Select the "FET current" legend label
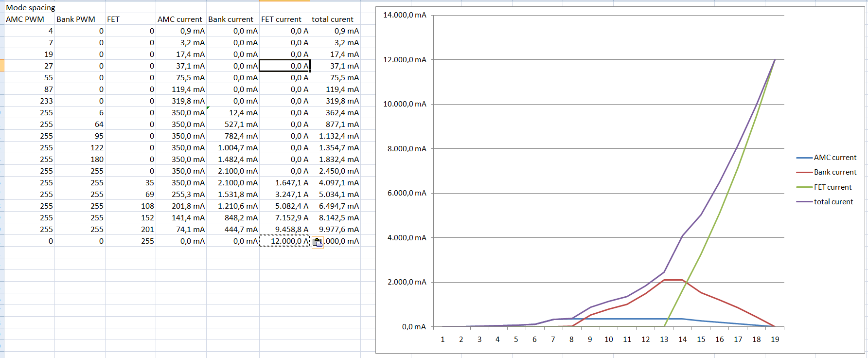This screenshot has height=358, width=868. (x=833, y=187)
